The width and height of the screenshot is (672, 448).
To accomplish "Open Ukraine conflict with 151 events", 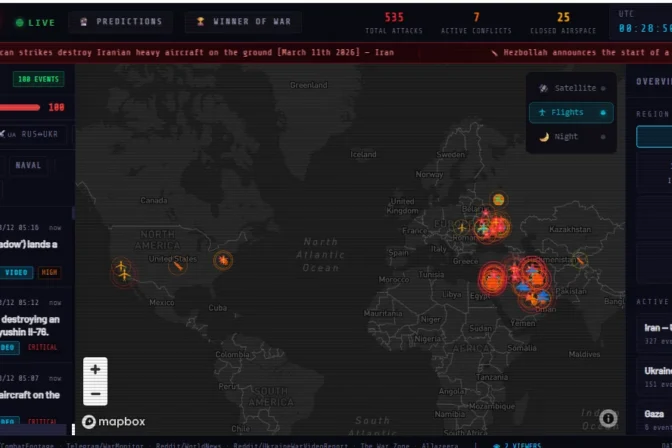I will (656, 377).
